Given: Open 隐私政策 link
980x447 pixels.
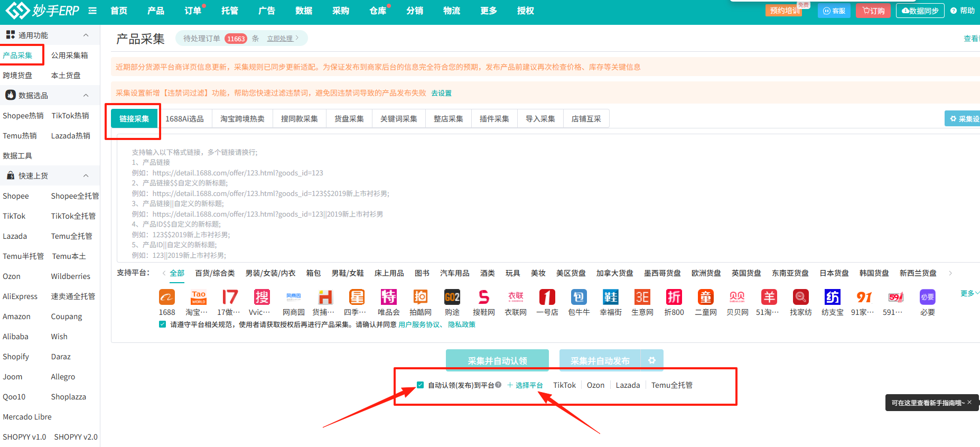Looking at the screenshot, I should coord(462,324).
